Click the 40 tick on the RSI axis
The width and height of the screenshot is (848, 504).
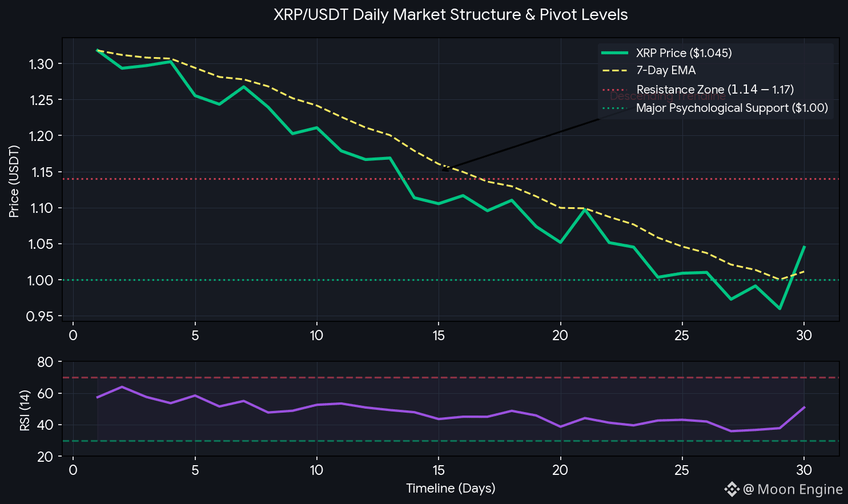pos(46,425)
